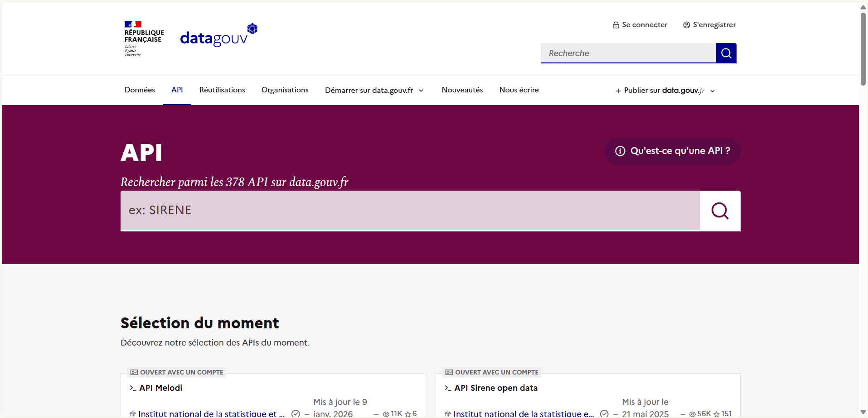Click the République Française emblem
This screenshot has height=418, width=868.
pos(144,39)
